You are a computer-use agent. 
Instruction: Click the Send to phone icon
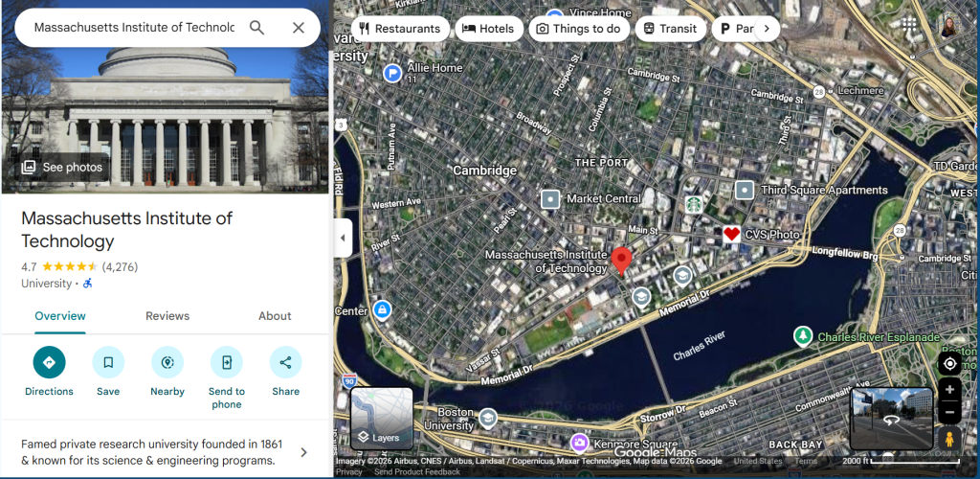tap(226, 362)
